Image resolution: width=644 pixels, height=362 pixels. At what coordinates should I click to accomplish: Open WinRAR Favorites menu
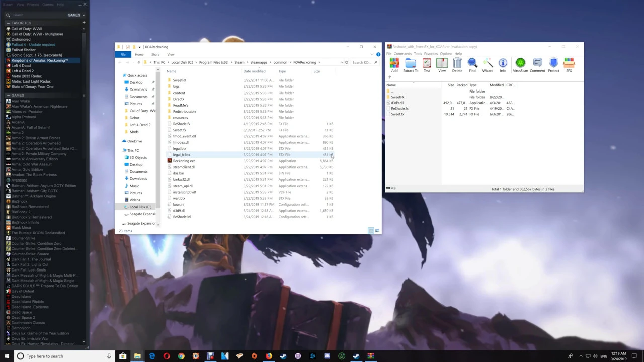click(x=431, y=54)
